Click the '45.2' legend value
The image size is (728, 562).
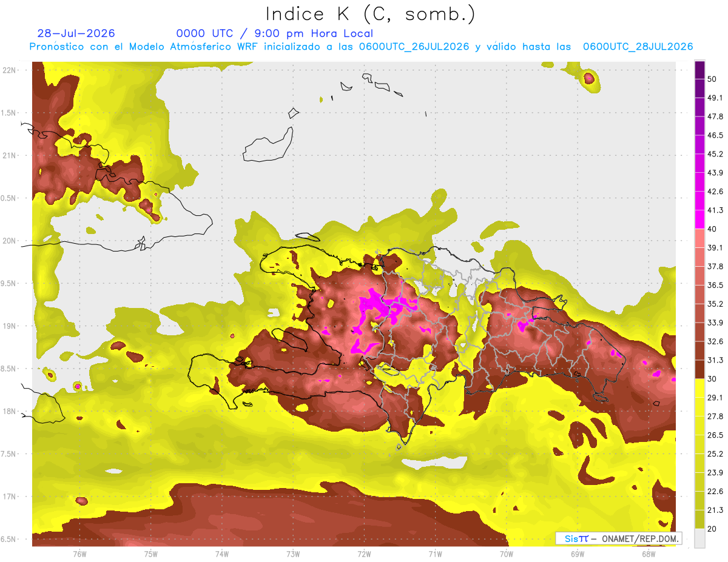click(715, 154)
